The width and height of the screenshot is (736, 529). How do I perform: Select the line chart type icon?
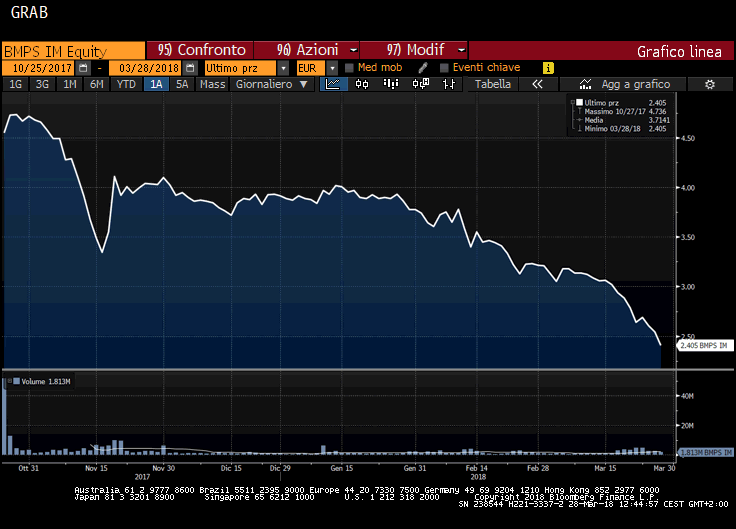[333, 84]
